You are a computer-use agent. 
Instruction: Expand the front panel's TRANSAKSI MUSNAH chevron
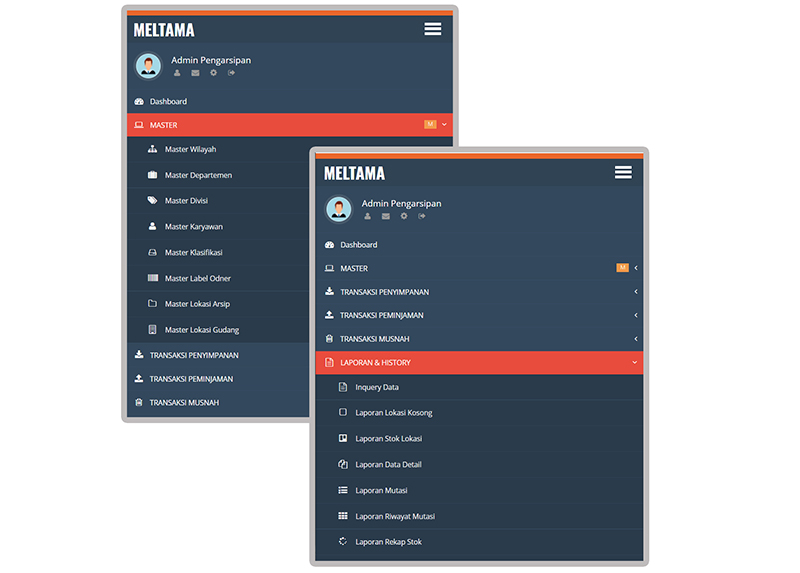pos(635,339)
